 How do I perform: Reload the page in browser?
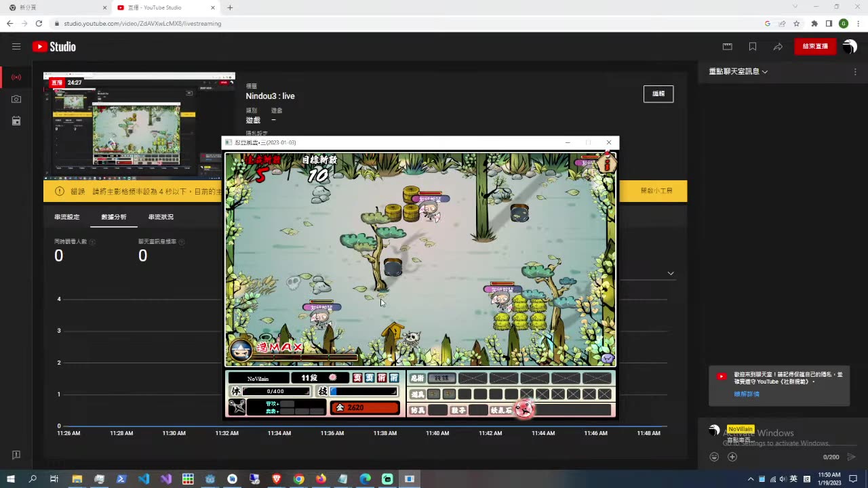pyautogui.click(x=39, y=23)
